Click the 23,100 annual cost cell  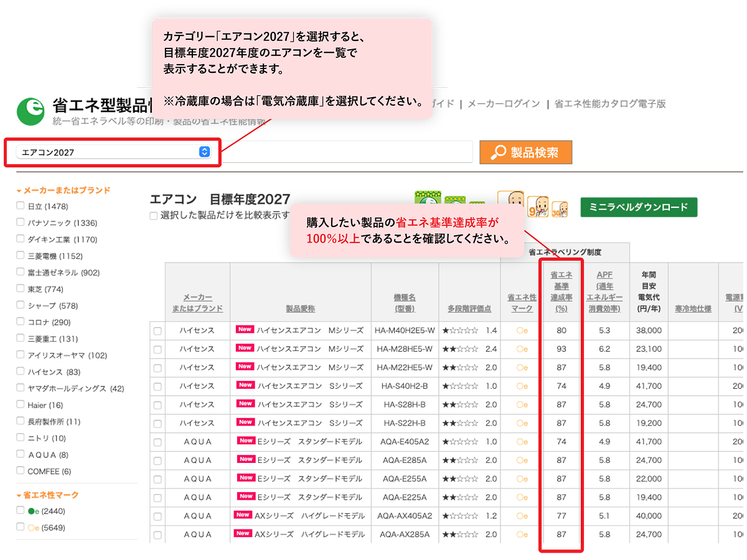click(x=649, y=349)
